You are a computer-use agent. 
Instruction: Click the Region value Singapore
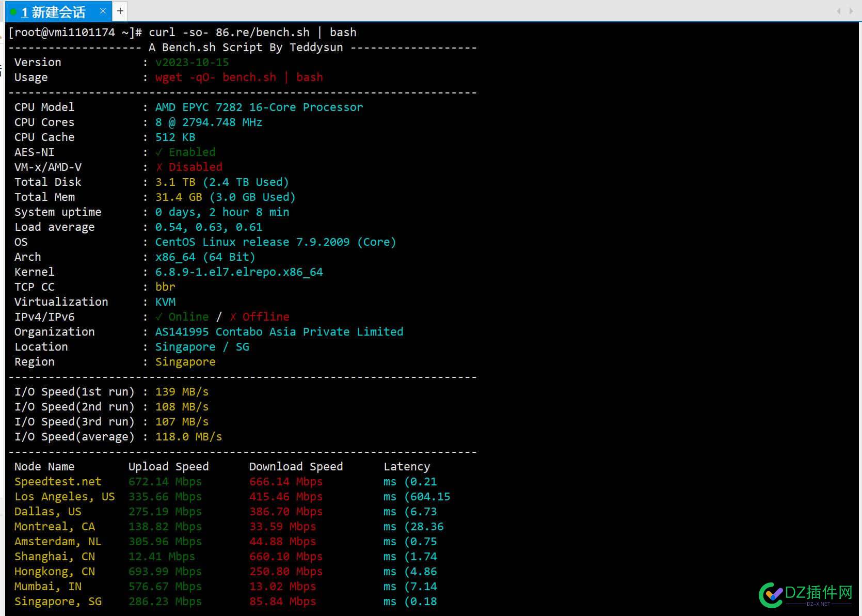(x=185, y=361)
